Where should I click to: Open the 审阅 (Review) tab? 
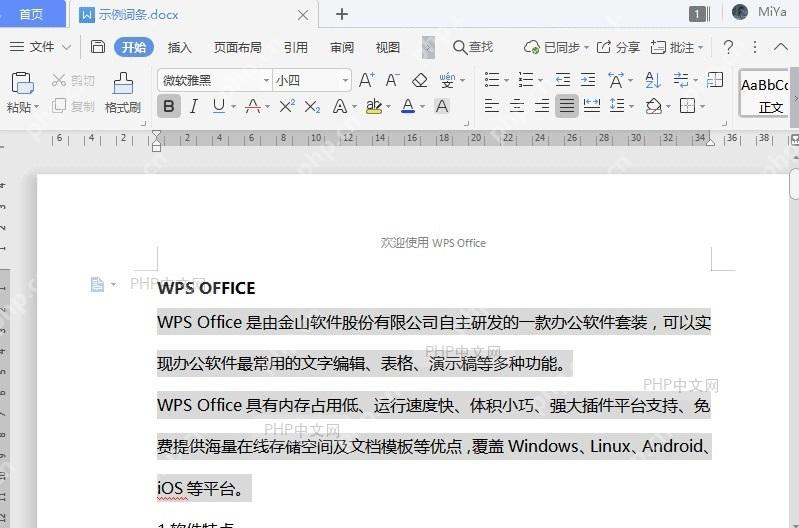341,47
